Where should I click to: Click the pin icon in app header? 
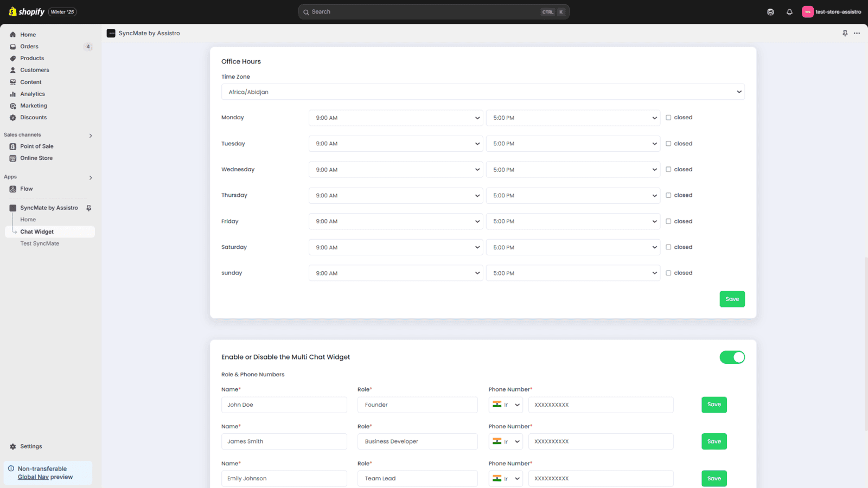click(x=845, y=33)
